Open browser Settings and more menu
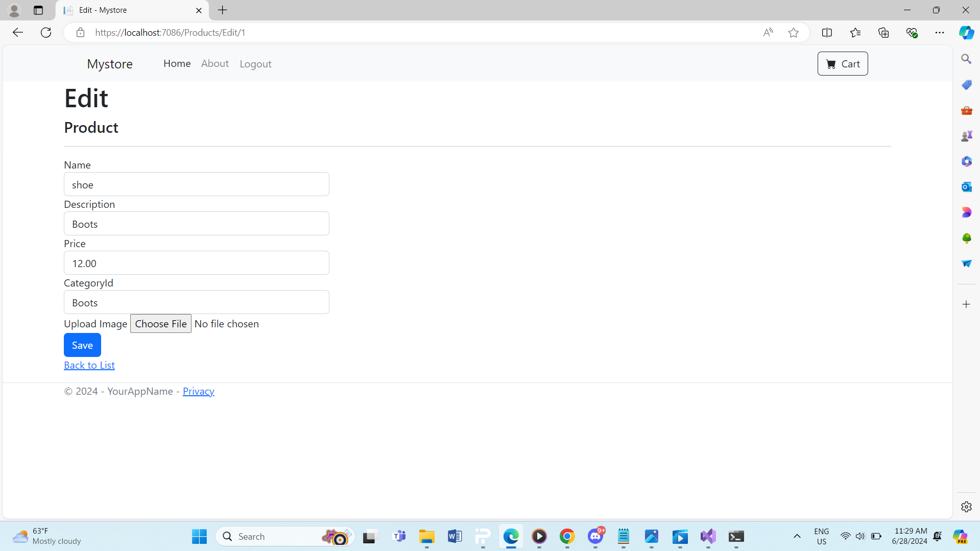The image size is (980, 551). click(940, 33)
